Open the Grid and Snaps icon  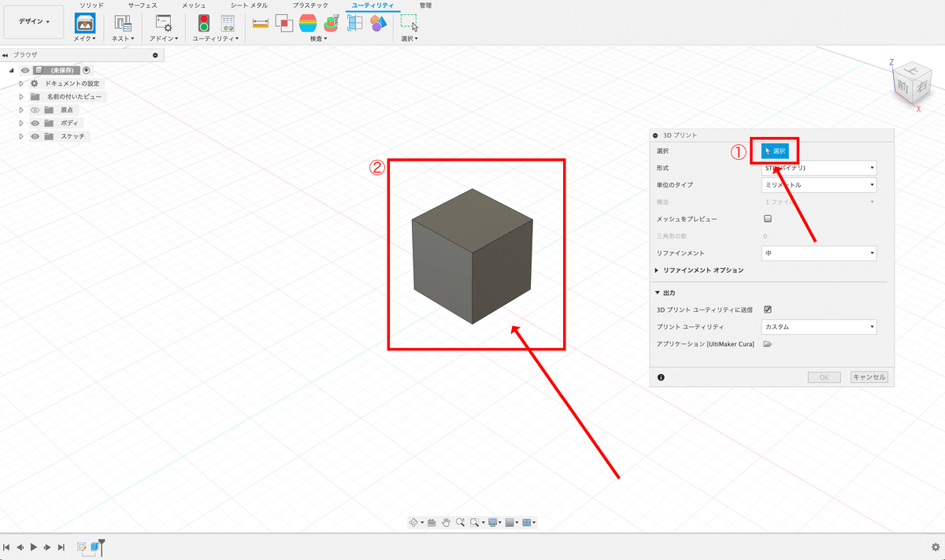pyautogui.click(x=510, y=522)
